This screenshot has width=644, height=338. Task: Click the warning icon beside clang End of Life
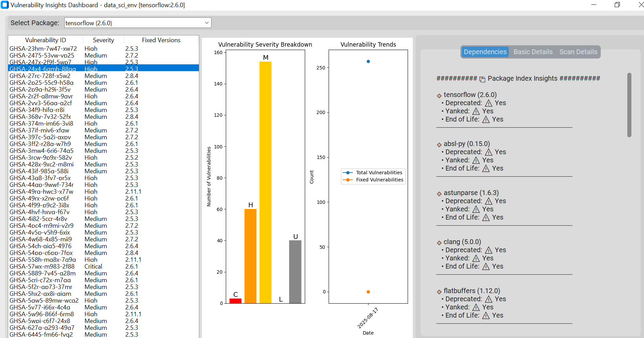[486, 267]
